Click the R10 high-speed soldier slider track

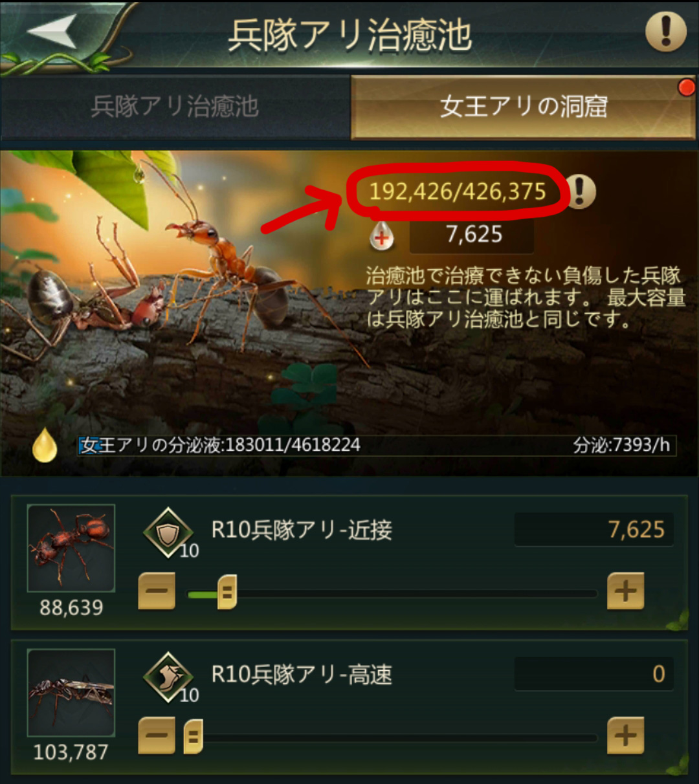[392, 737]
